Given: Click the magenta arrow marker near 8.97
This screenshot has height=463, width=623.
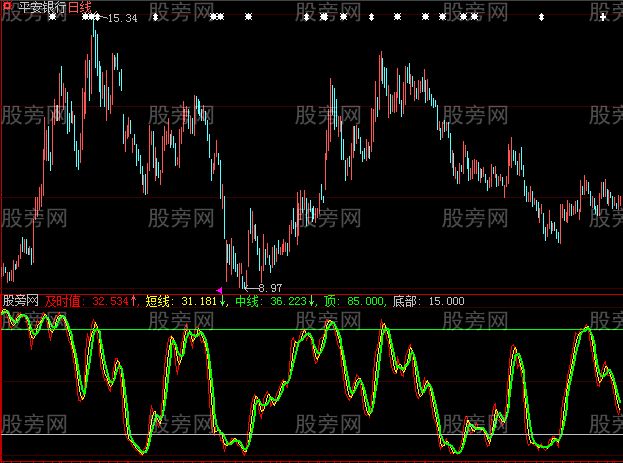Looking at the screenshot, I should pos(219,288).
